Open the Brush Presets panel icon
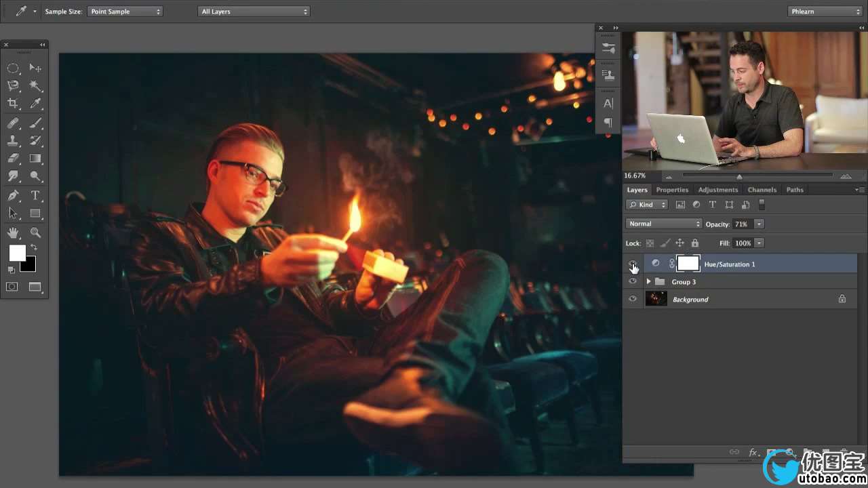This screenshot has width=868, height=488. [x=608, y=49]
